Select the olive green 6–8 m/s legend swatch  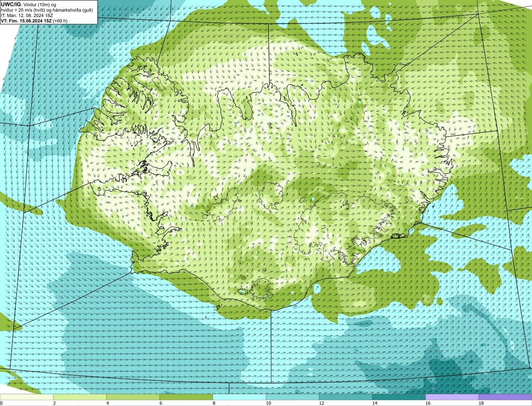[x=186, y=397]
